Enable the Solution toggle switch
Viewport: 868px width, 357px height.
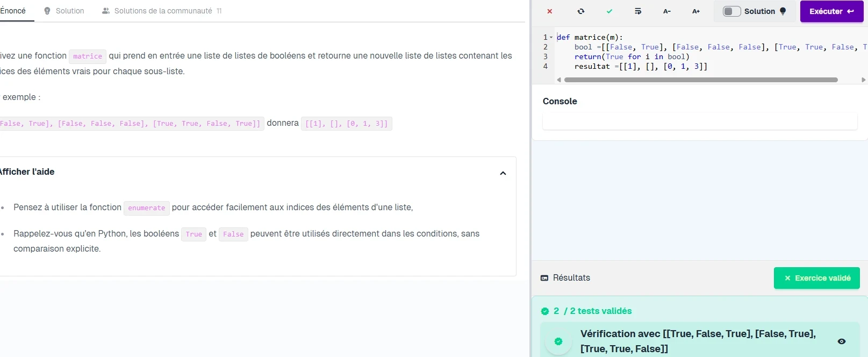(731, 11)
